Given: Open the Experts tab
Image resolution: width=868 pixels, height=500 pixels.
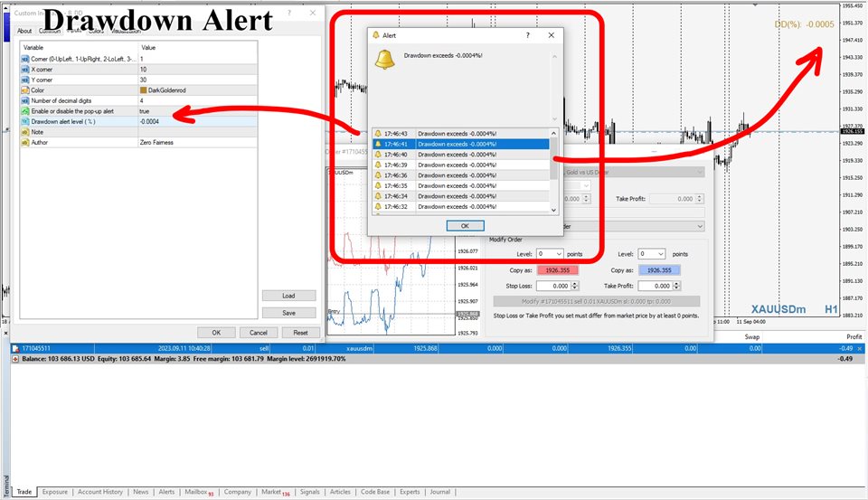Looking at the screenshot, I should tap(410, 492).
